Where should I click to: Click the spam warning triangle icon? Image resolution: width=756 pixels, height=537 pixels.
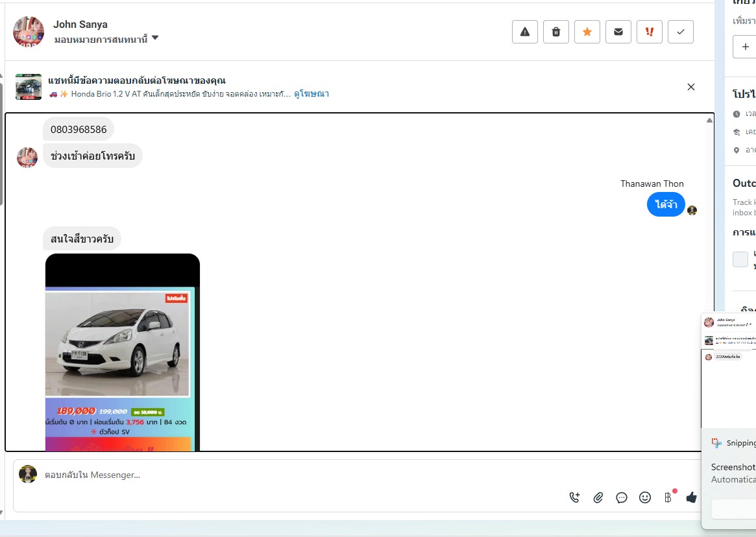coord(524,32)
